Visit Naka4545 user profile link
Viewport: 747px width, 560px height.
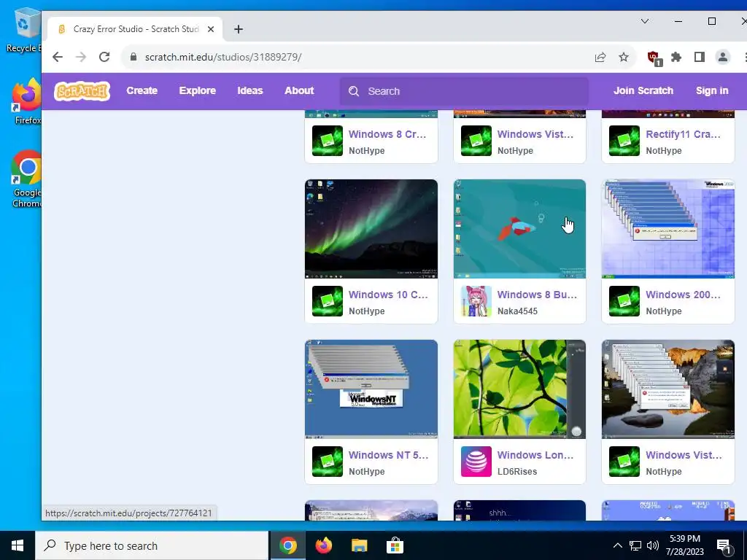click(x=517, y=311)
